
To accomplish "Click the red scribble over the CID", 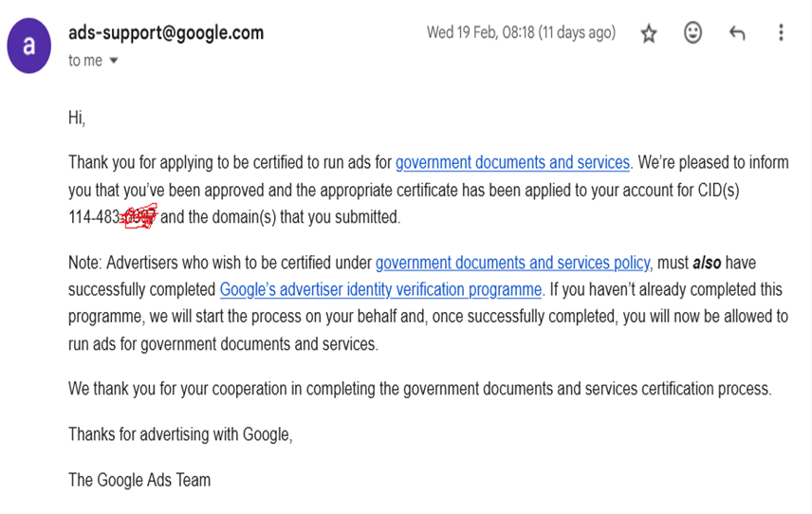I will (140, 216).
